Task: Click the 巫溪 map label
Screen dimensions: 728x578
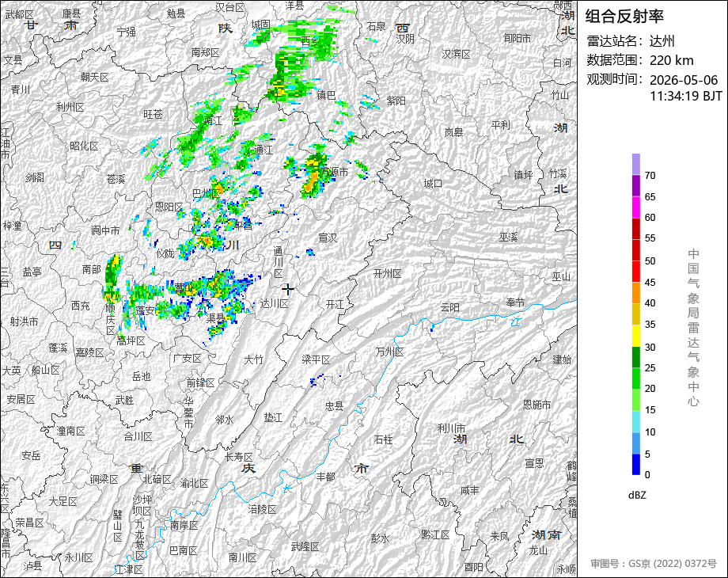Action: (x=508, y=237)
